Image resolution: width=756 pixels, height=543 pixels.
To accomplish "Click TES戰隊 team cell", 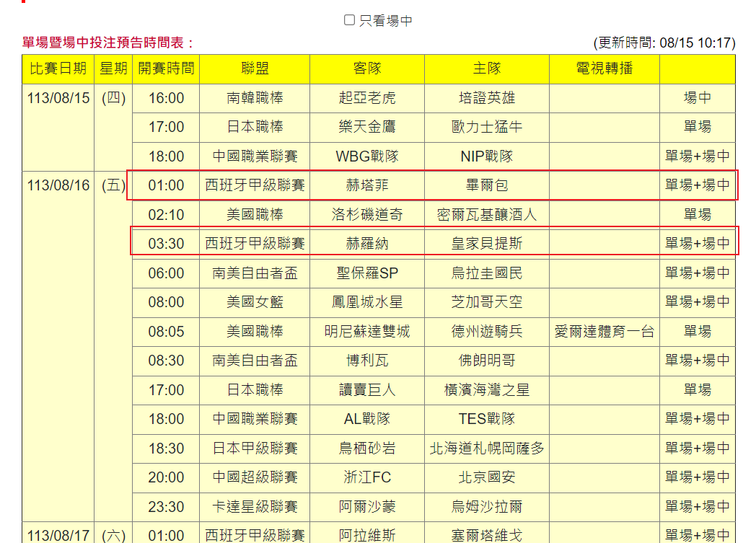I will (487, 419).
